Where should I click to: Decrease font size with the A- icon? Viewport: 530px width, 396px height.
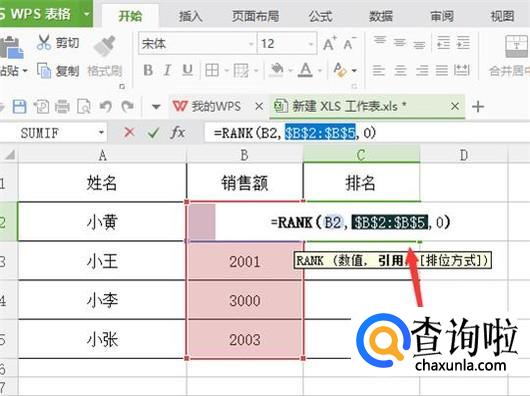[350, 43]
